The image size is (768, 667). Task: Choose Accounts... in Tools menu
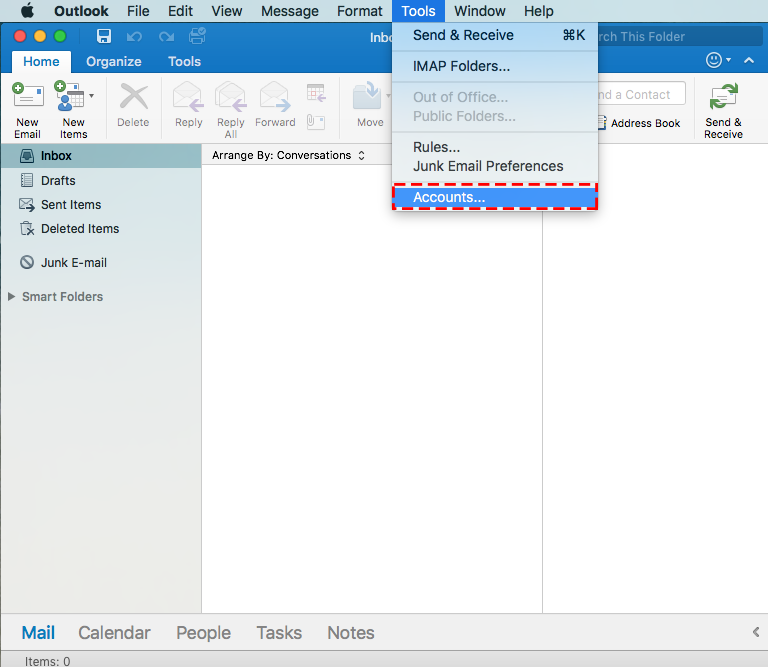coord(495,197)
